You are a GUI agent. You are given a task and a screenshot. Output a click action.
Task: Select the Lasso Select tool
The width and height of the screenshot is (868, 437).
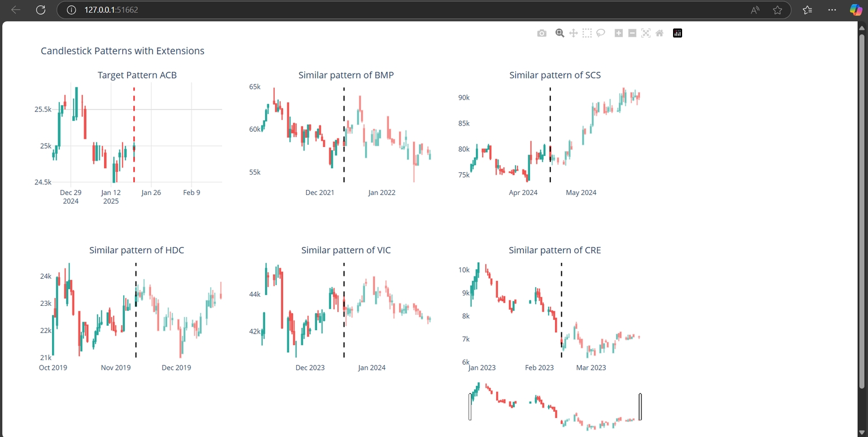(601, 33)
